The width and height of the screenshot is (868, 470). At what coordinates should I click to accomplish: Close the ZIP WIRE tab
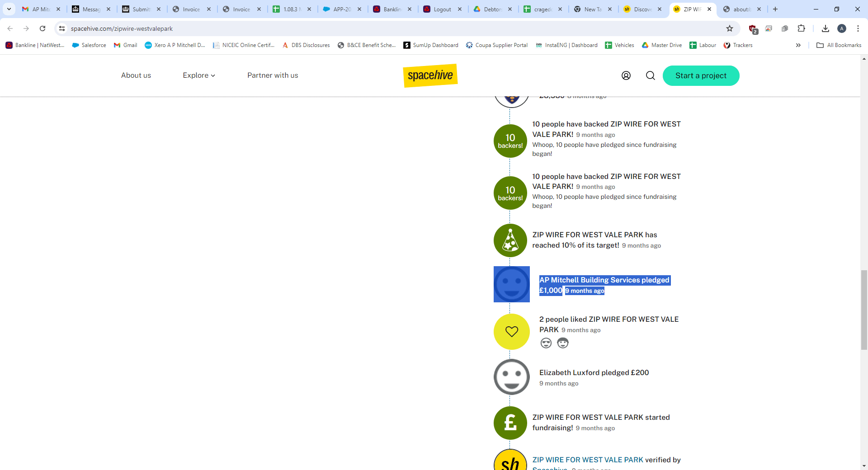pyautogui.click(x=709, y=9)
